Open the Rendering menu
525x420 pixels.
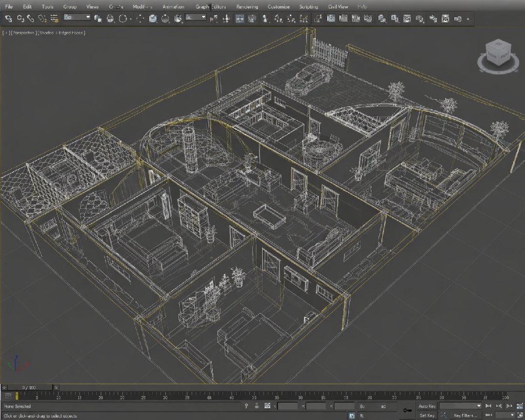(x=247, y=7)
